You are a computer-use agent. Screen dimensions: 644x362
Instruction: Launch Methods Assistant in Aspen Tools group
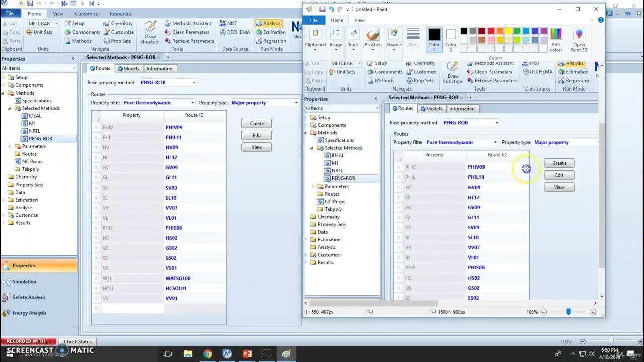click(x=187, y=23)
